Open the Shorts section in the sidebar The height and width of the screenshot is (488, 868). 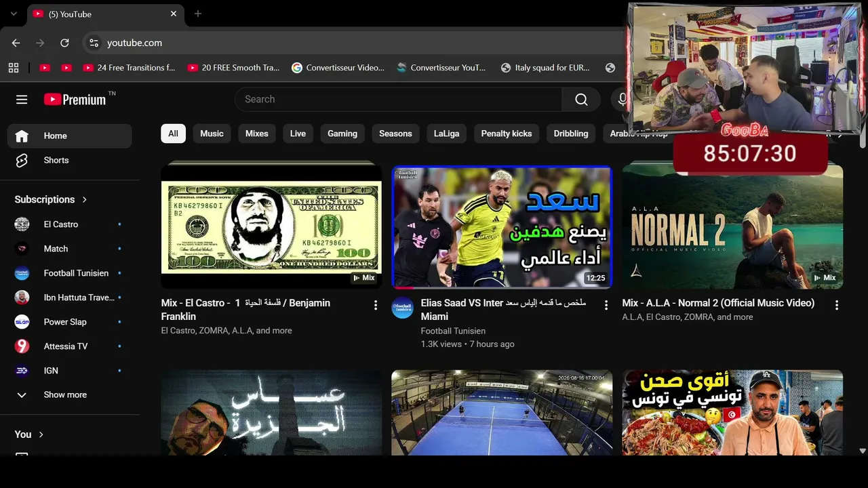pyautogui.click(x=69, y=160)
